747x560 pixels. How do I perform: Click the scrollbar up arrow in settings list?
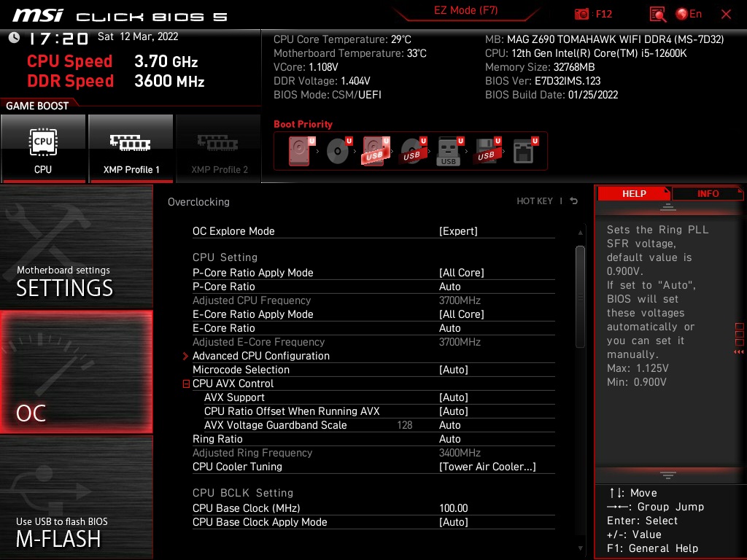(x=580, y=233)
